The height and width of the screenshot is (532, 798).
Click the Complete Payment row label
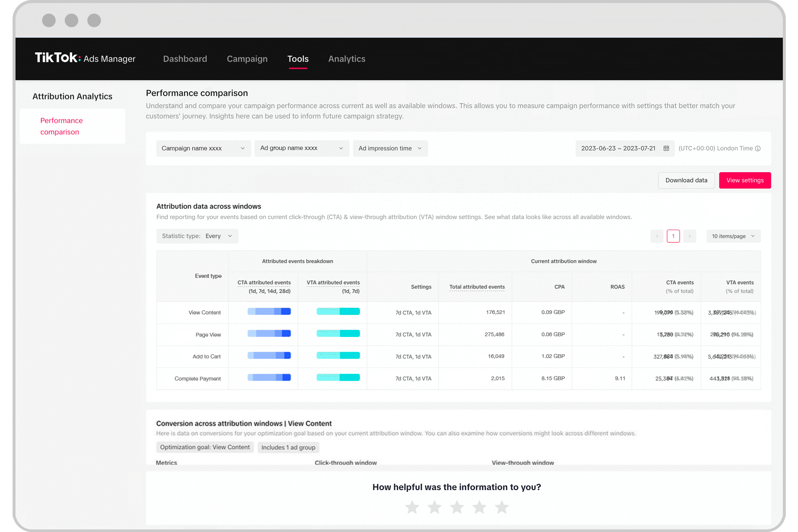[198, 379]
